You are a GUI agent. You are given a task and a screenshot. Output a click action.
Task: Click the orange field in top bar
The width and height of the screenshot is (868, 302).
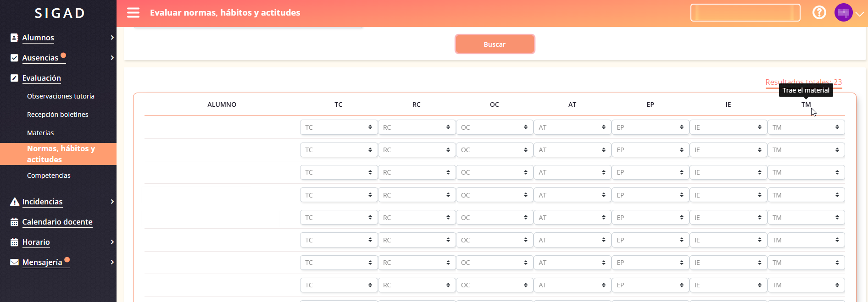(745, 13)
